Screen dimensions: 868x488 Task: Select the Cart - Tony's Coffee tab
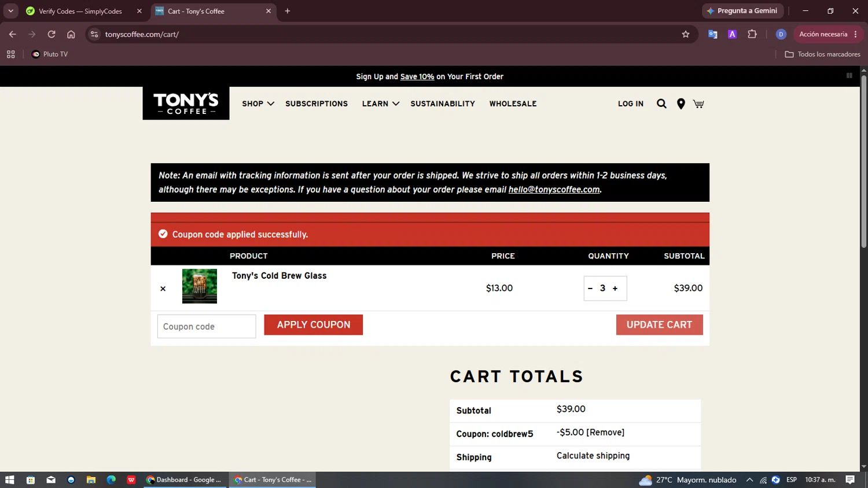click(211, 11)
